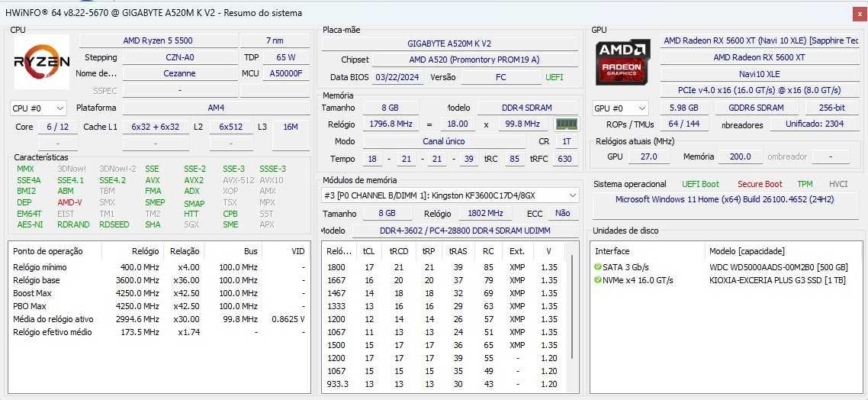This screenshot has width=868, height=400.
Task: Click the AVX-512 feature flag
Action: (237, 180)
